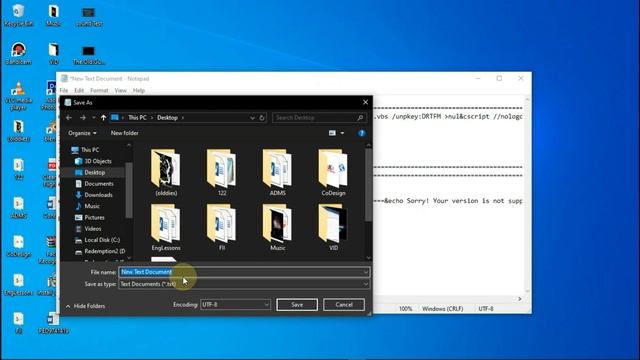Open more view options arrow
This screenshot has height=360, width=640.
click(342, 133)
